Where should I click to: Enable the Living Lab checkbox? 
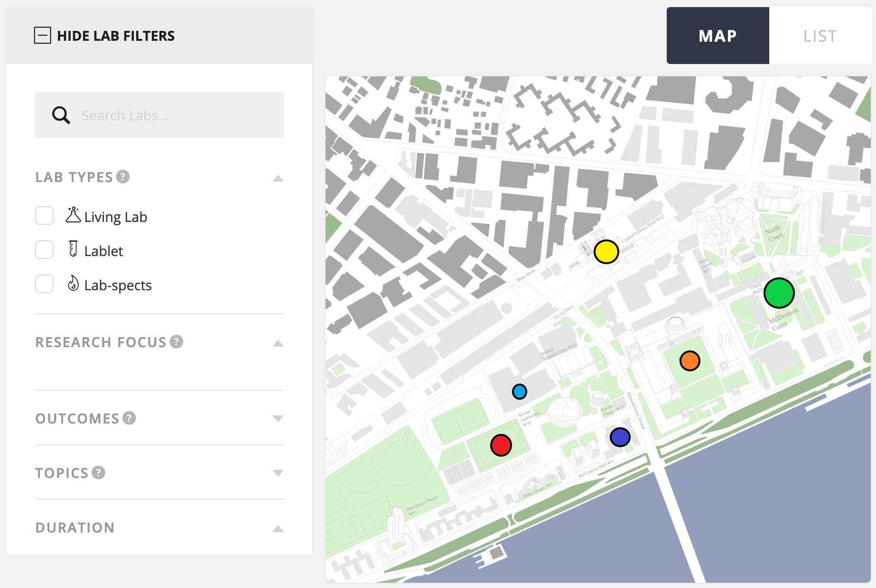point(44,216)
